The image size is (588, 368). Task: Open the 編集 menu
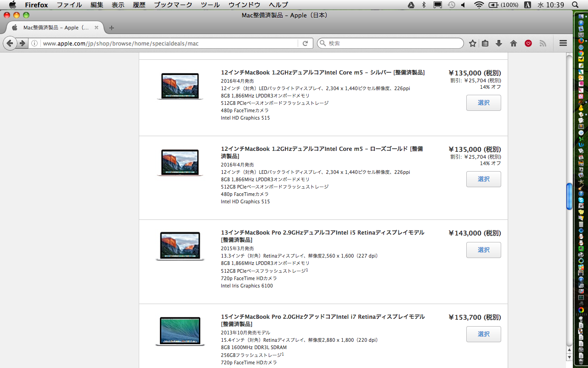96,5
